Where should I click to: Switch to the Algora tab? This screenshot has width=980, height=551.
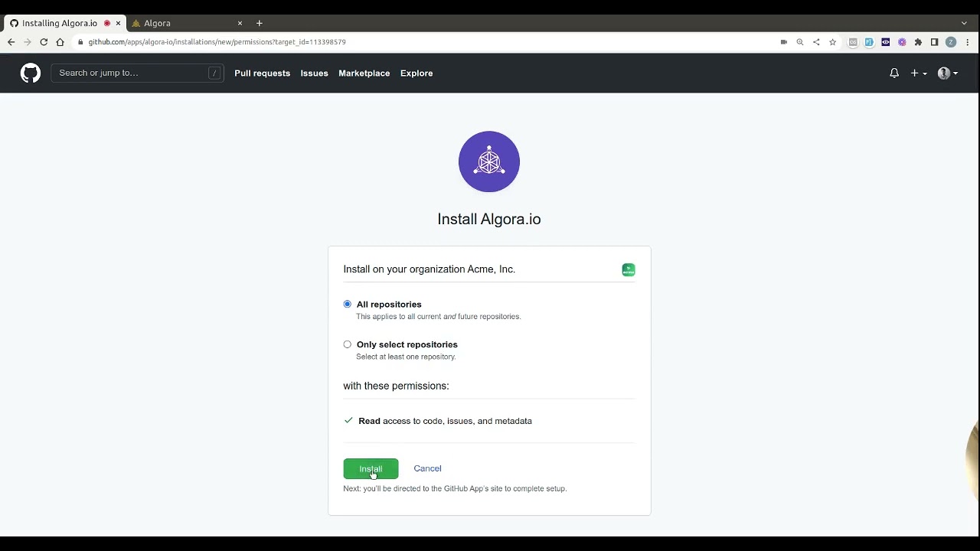[188, 23]
